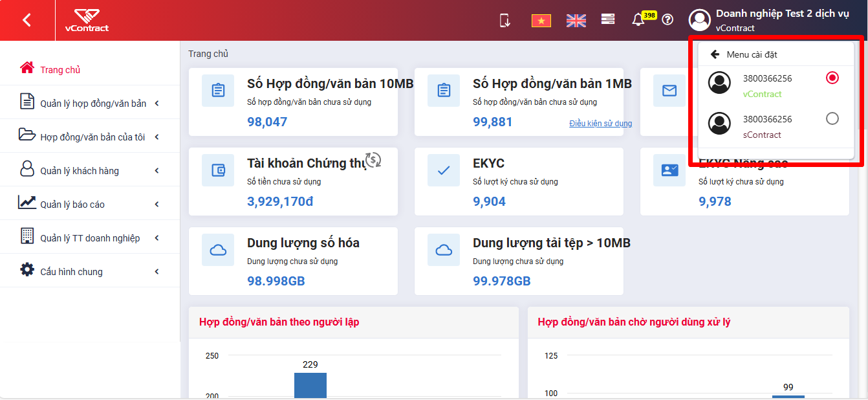Switch language with the Vietnamese flag

(541, 21)
